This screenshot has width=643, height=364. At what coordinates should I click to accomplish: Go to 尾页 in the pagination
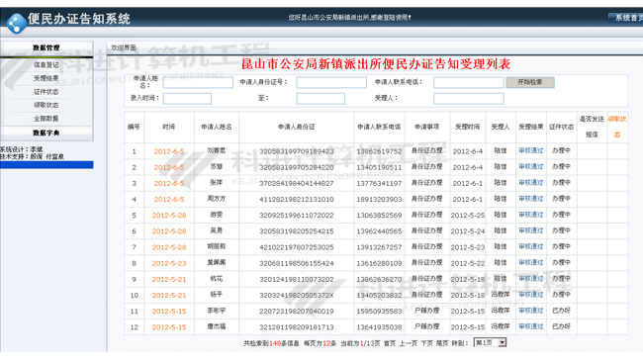click(442, 343)
